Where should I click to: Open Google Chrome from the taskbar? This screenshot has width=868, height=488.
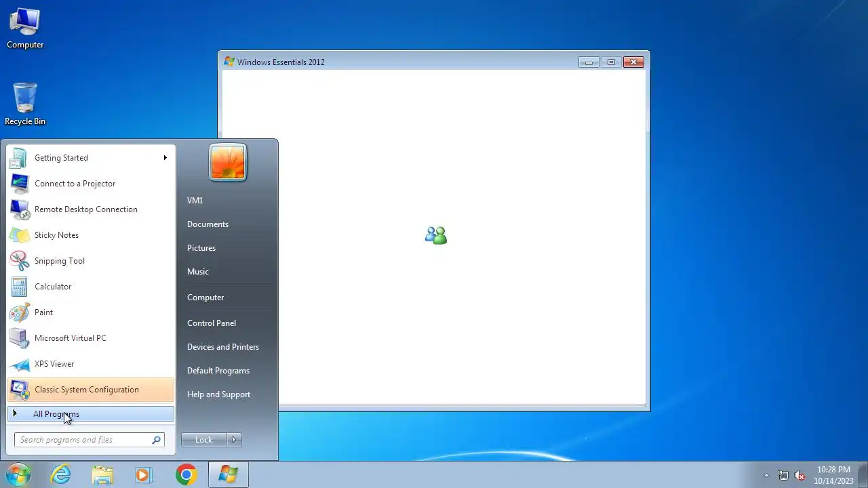click(186, 475)
